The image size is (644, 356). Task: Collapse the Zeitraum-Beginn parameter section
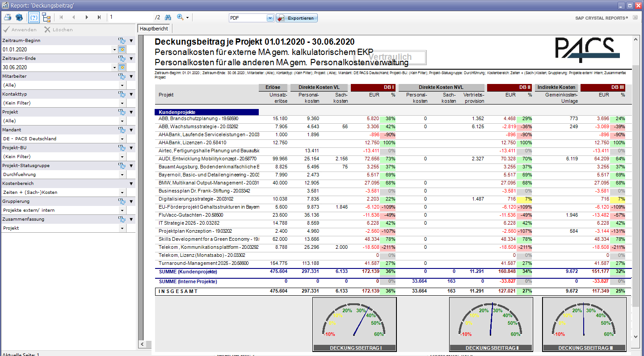coord(131,41)
